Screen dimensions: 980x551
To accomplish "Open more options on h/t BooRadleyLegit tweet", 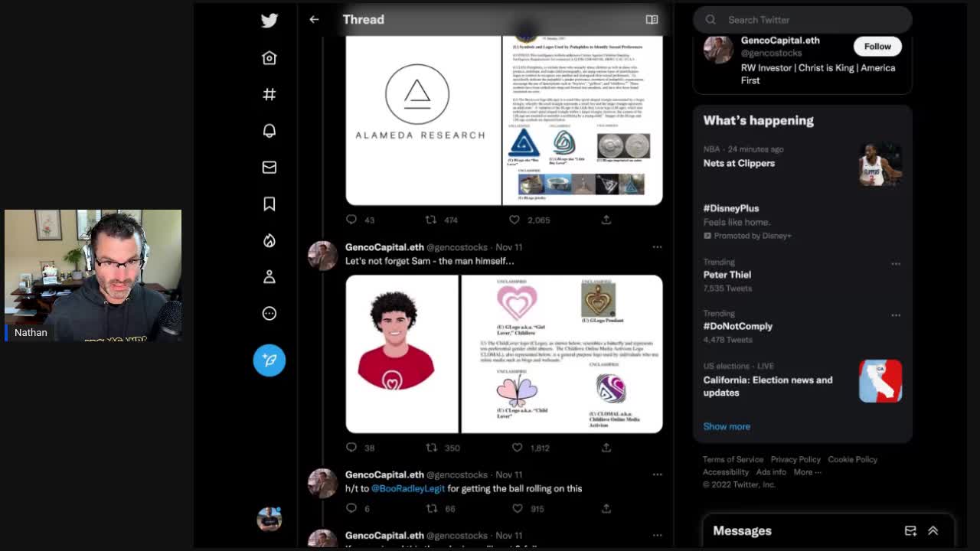I will click(x=657, y=474).
